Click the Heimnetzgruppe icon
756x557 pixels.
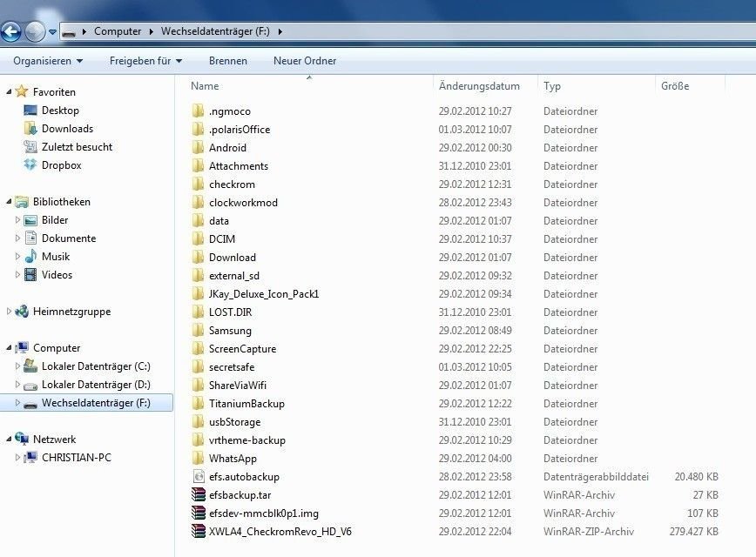pyautogui.click(x=22, y=312)
